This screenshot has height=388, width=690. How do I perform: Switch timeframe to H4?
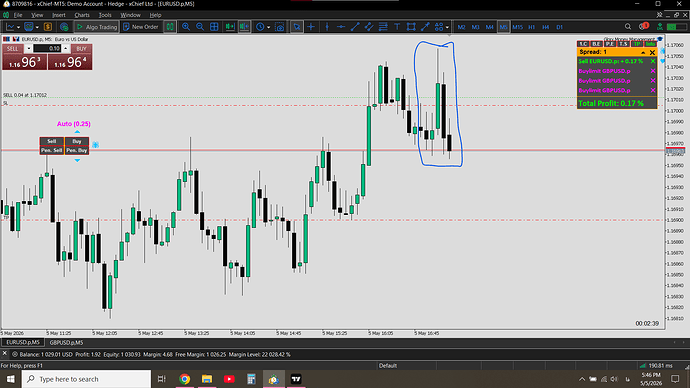click(x=546, y=27)
